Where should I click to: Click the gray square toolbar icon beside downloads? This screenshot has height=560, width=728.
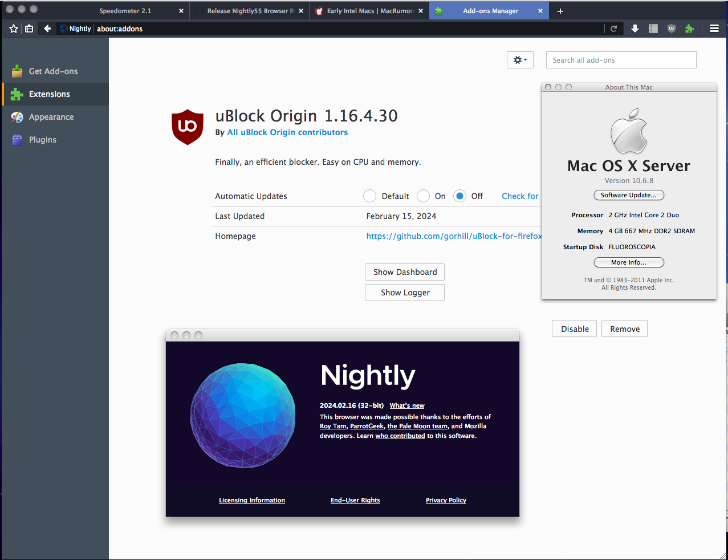click(x=653, y=29)
